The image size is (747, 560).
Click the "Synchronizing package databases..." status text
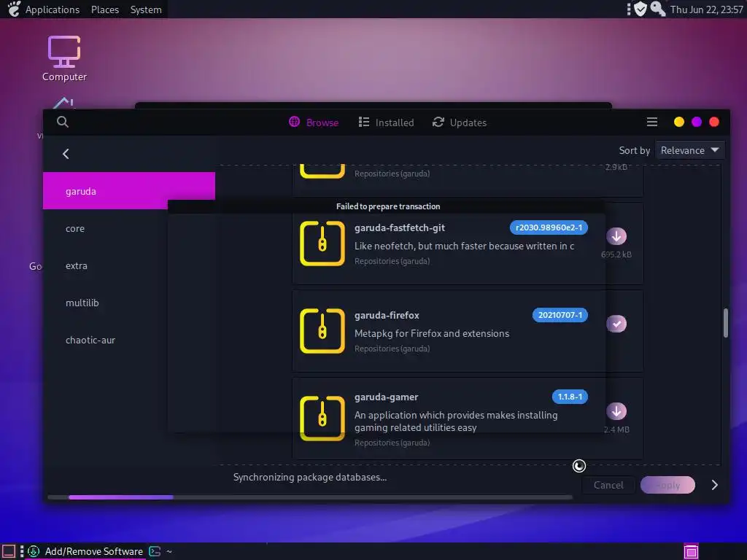tap(309, 477)
